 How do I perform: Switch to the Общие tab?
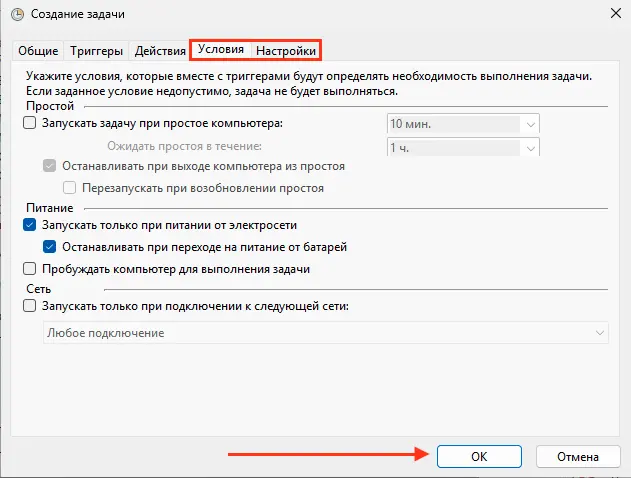click(x=37, y=51)
